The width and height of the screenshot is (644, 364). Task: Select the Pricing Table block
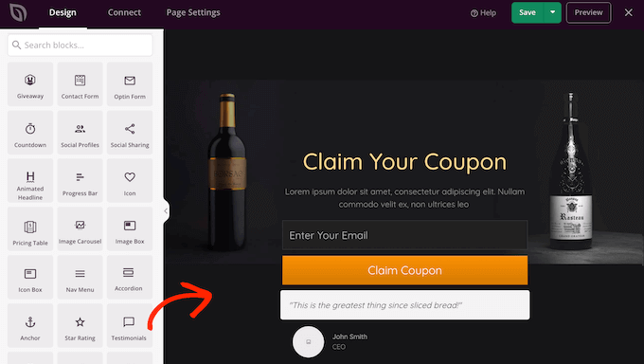point(30,229)
